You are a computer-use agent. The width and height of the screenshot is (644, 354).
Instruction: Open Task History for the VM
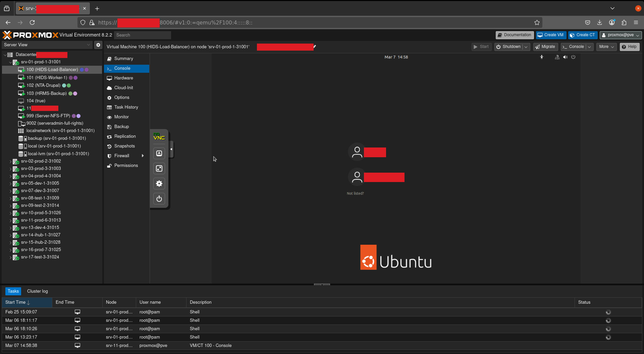[126, 107]
